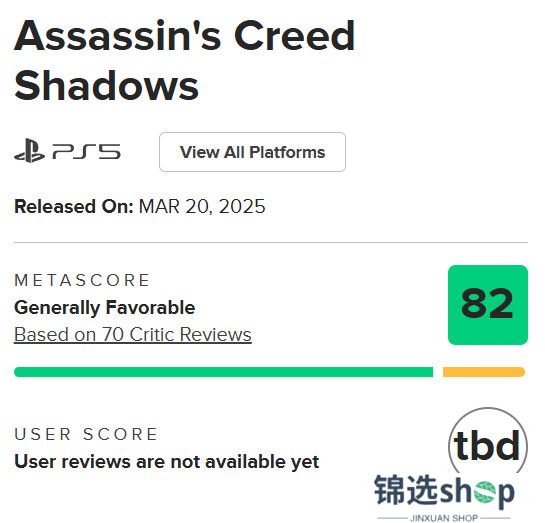Open the Based on 70 Critic Reviews link
This screenshot has height=523, width=545.
[133, 335]
